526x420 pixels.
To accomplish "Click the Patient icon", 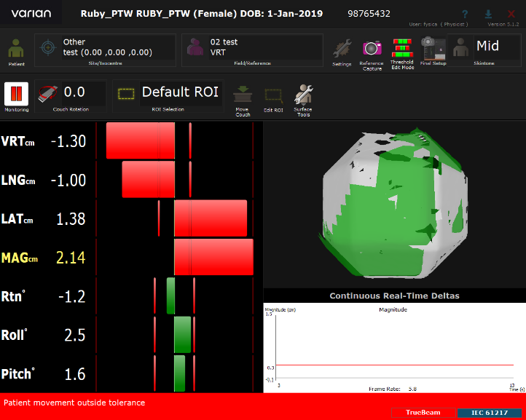I will click(x=16, y=50).
